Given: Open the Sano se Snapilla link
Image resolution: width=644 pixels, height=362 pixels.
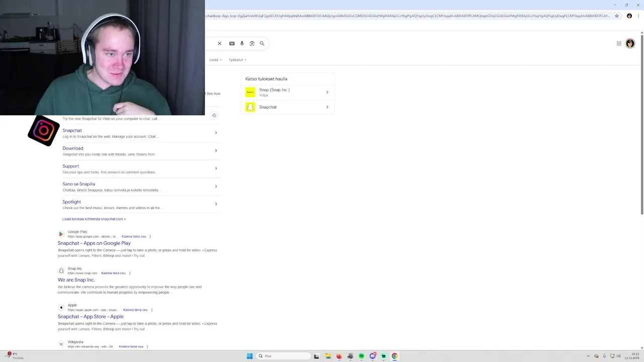Looking at the screenshot, I should (x=78, y=184).
